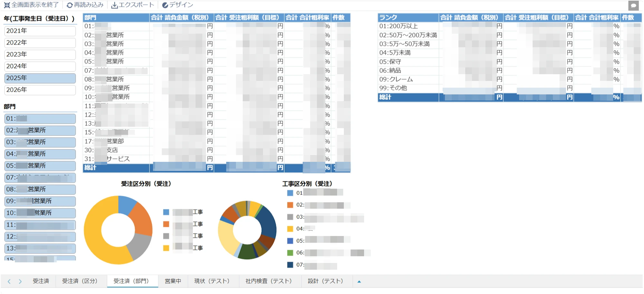Sort department table by 合計 合計粗利率
Viewport: 644px width, 294px height.
tap(308, 17)
